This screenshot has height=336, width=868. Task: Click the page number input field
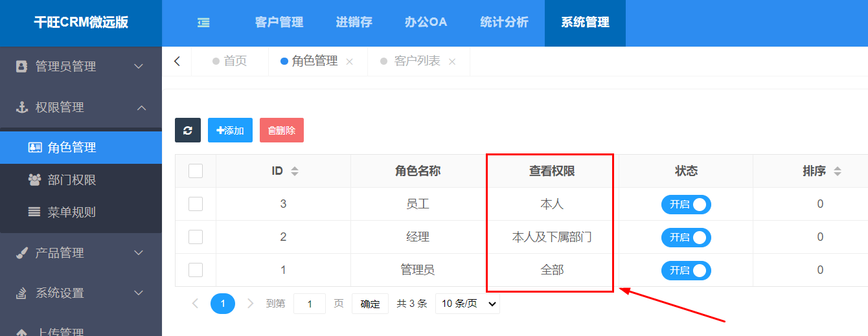click(x=310, y=304)
